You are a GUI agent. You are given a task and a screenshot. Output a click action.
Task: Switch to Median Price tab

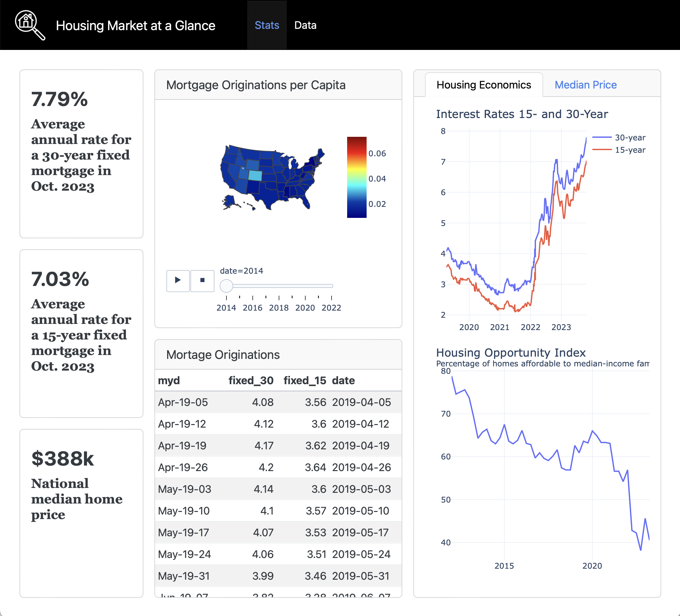pos(585,85)
